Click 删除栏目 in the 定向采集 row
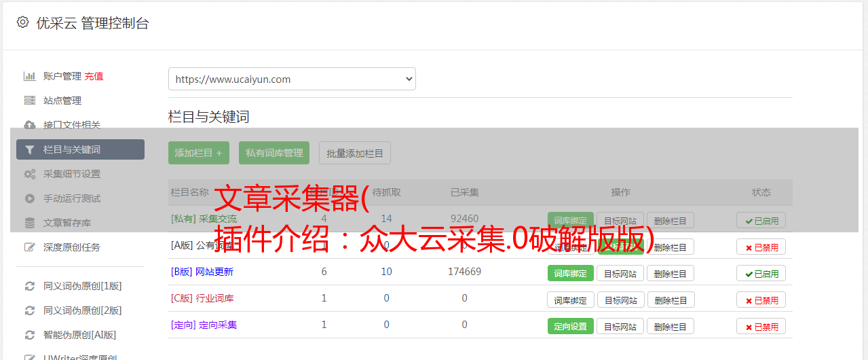The image size is (868, 360). pos(671,326)
